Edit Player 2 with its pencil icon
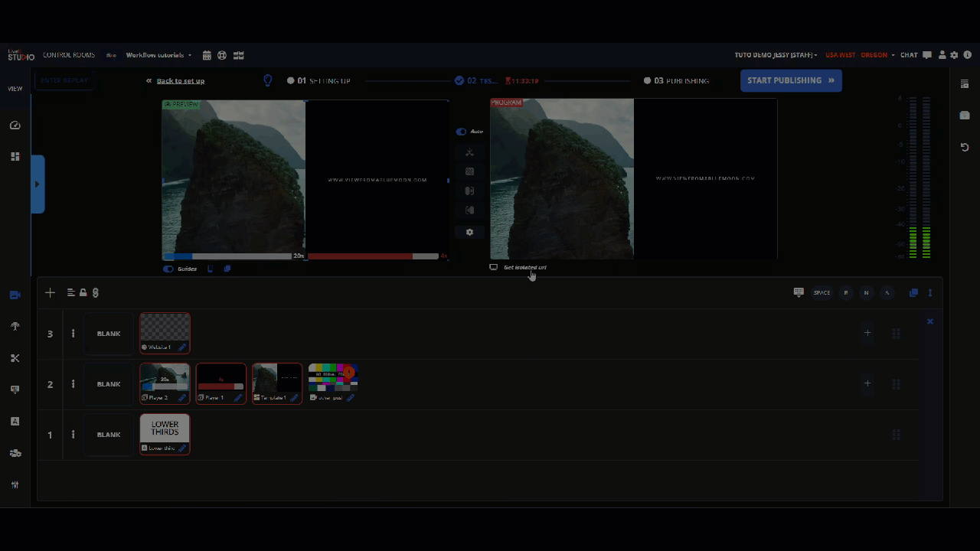This screenshot has height=551, width=980. [x=182, y=398]
